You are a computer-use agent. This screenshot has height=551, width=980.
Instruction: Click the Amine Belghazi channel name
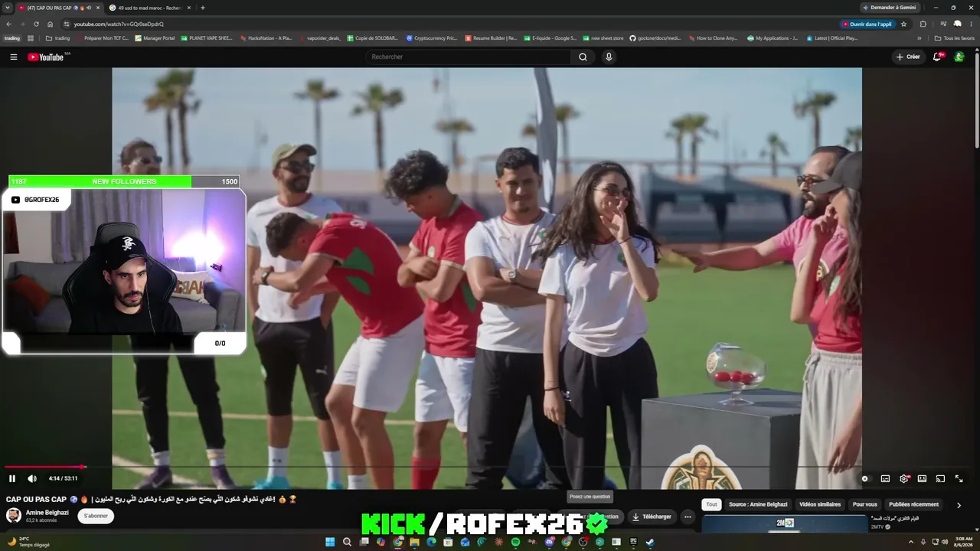47,513
